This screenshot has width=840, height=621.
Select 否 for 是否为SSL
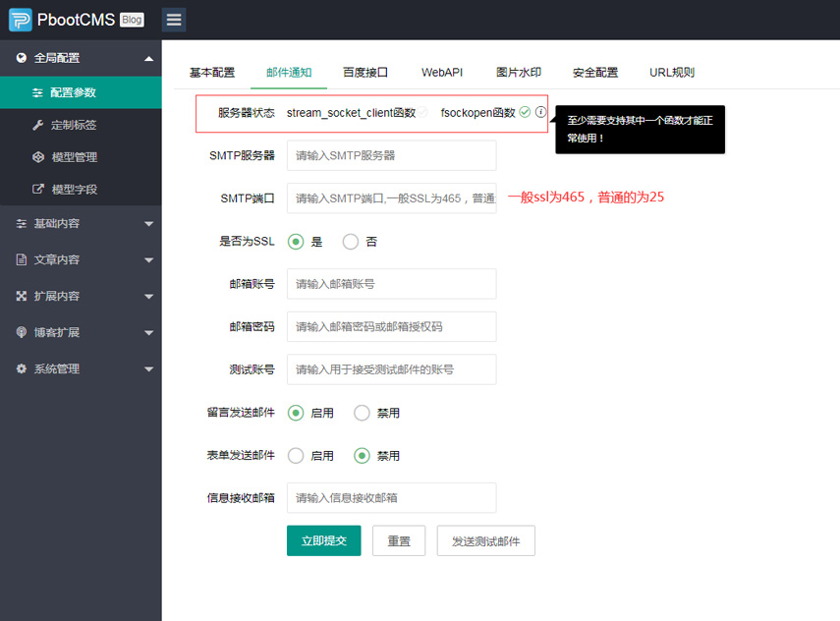(350, 241)
